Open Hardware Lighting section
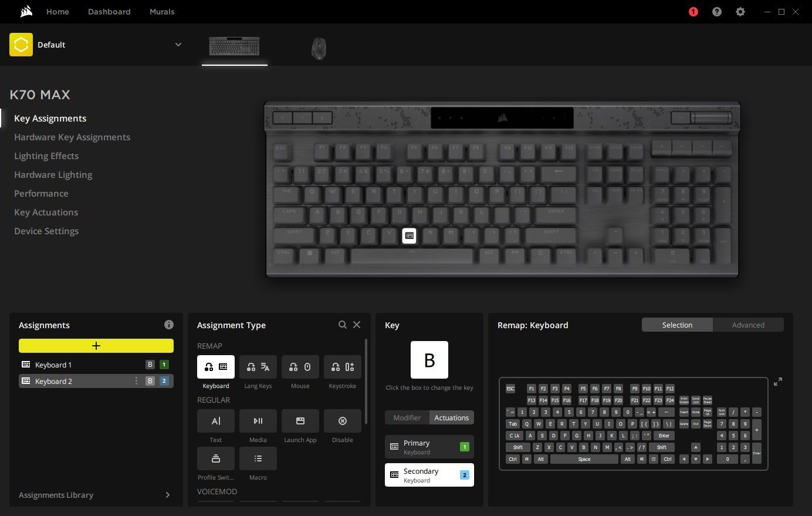812x516 pixels. point(53,175)
